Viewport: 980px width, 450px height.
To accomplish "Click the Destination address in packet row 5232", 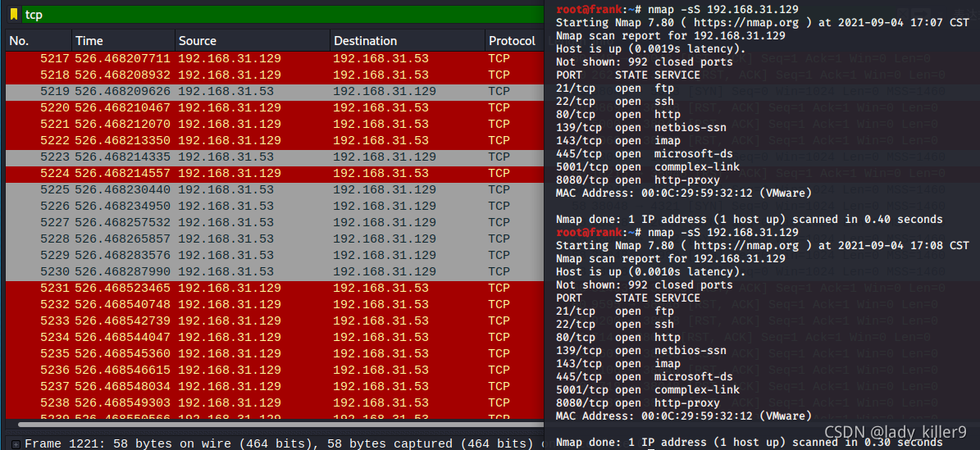I will [x=381, y=304].
